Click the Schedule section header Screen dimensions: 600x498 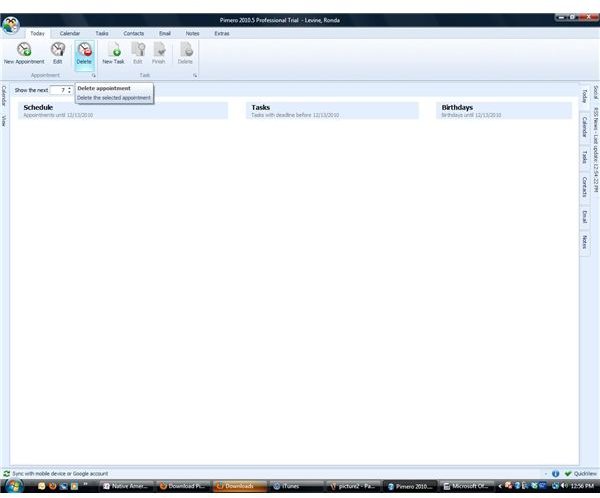pos(123,111)
